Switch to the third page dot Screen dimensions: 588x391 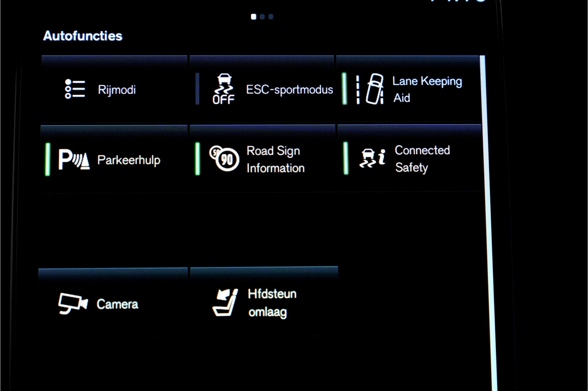[x=271, y=17]
